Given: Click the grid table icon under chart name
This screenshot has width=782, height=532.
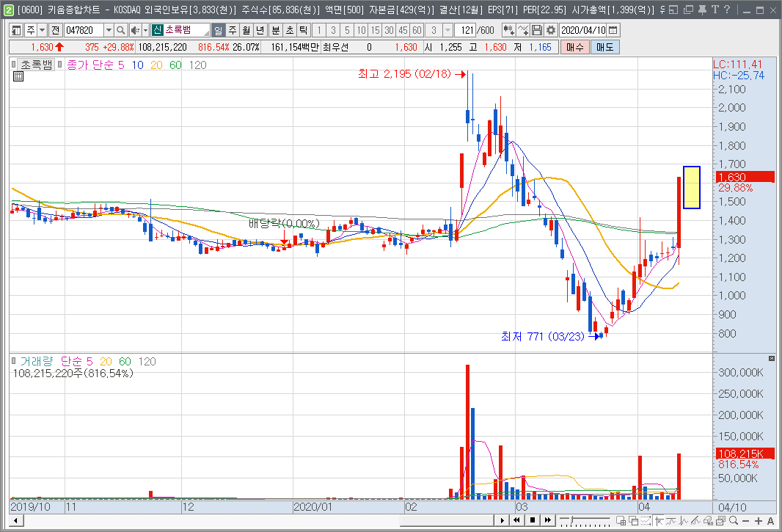Looking at the screenshot, I should [18, 76].
